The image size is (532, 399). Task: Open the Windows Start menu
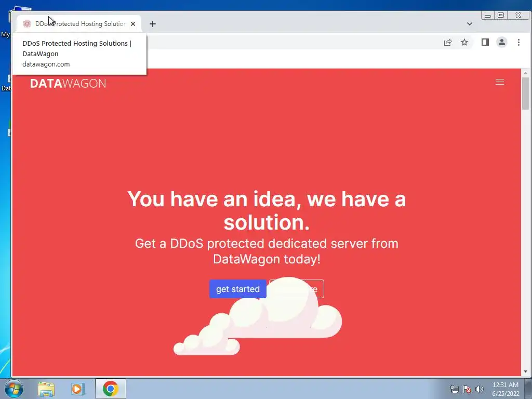(x=14, y=389)
